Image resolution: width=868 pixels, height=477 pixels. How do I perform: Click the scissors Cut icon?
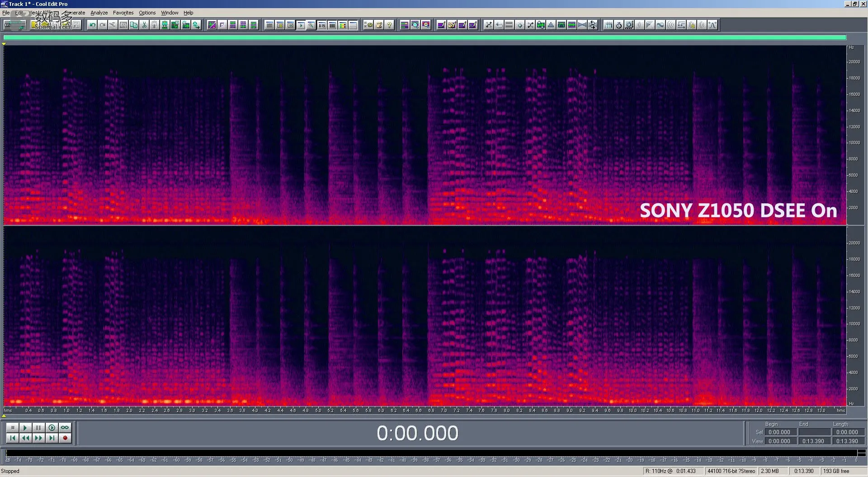click(144, 25)
